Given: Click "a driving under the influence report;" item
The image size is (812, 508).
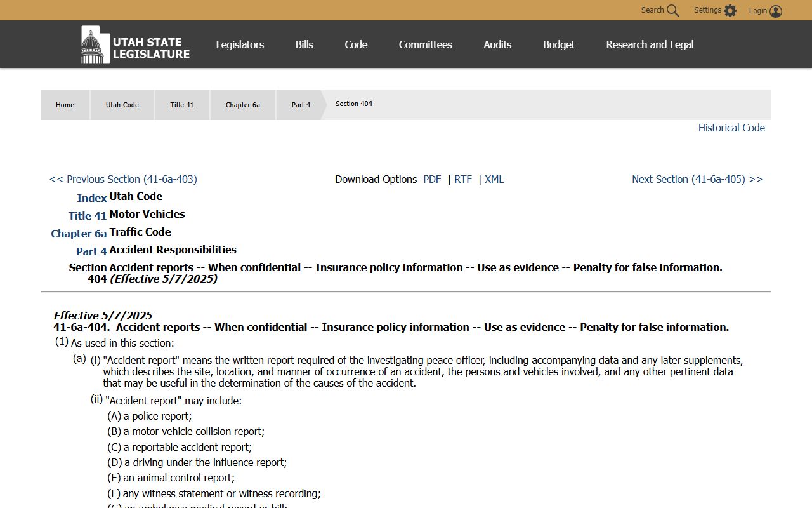Looking at the screenshot, I should (x=206, y=463).
